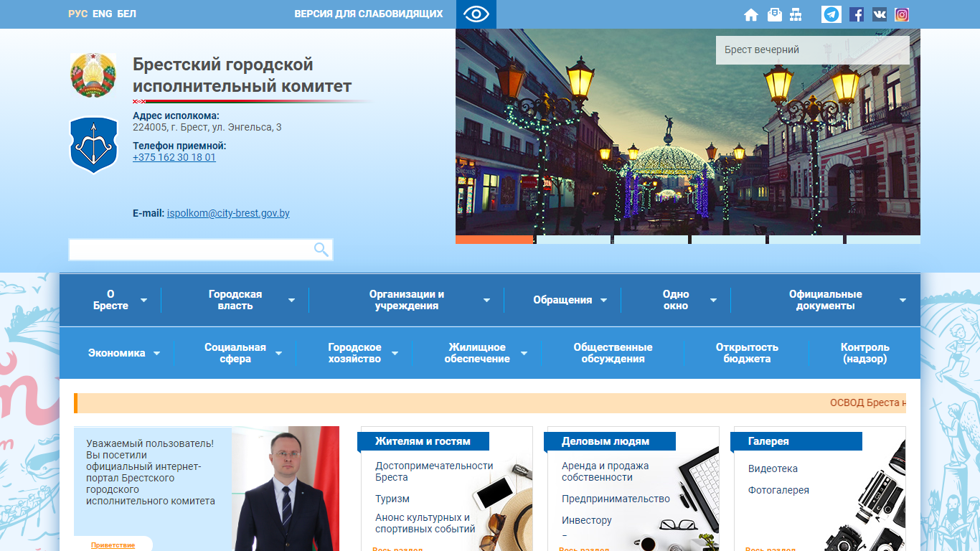Click the eye accessibility icon

pos(476,14)
